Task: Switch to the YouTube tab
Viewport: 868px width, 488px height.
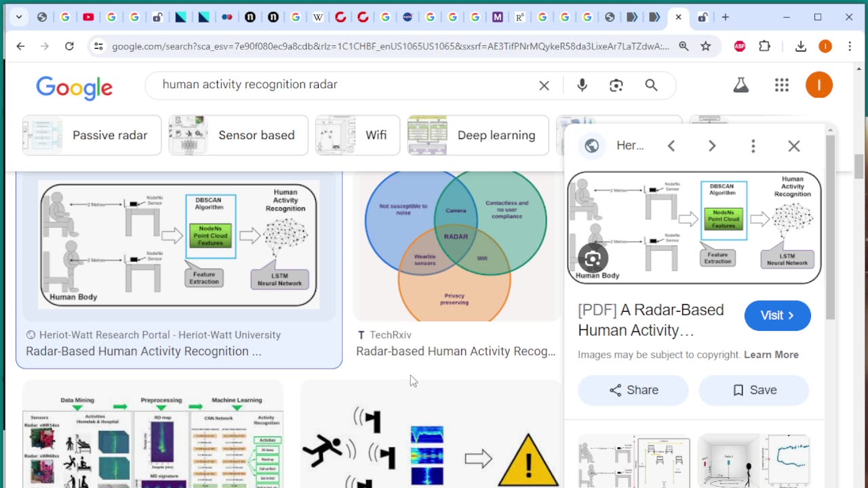Action: (x=88, y=17)
